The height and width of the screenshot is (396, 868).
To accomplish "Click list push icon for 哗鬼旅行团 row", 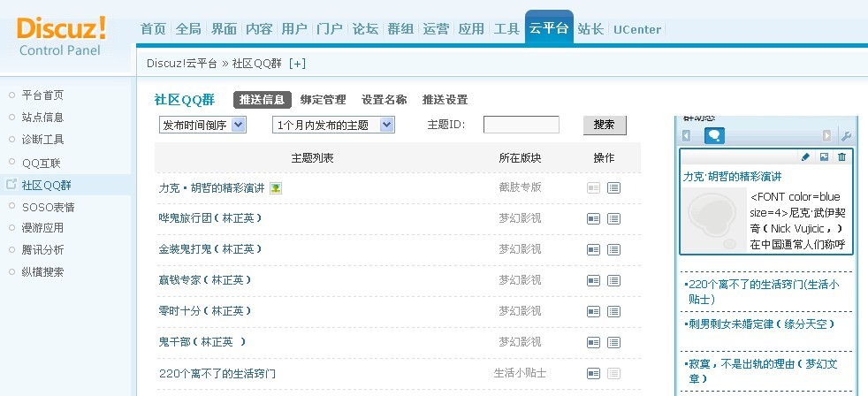I will tap(613, 218).
